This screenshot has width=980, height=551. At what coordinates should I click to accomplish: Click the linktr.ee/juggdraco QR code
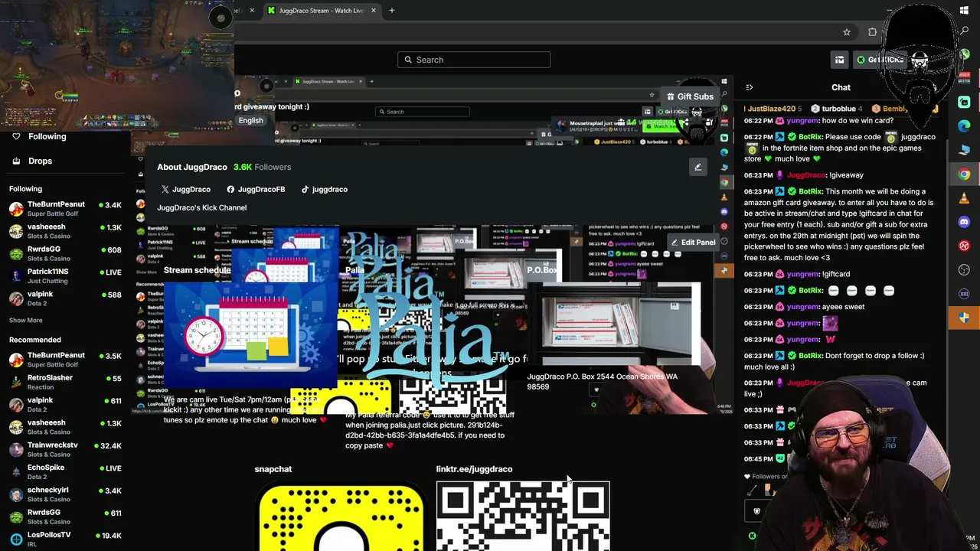[523, 517]
